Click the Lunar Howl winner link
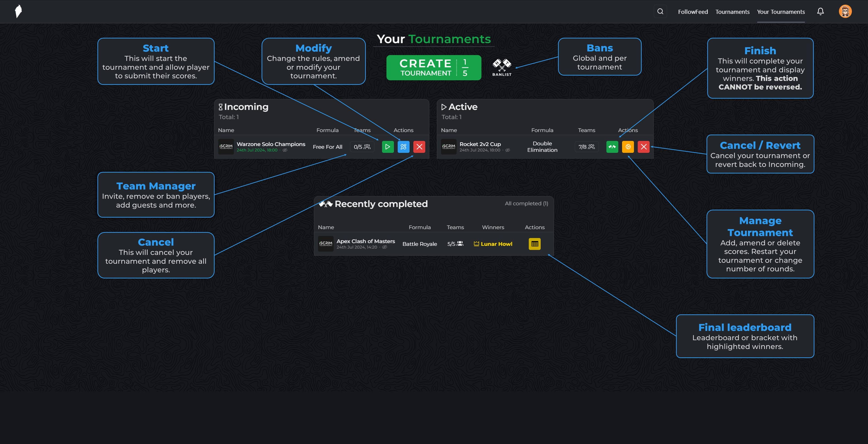Image resolution: width=868 pixels, height=444 pixels. coord(496,244)
